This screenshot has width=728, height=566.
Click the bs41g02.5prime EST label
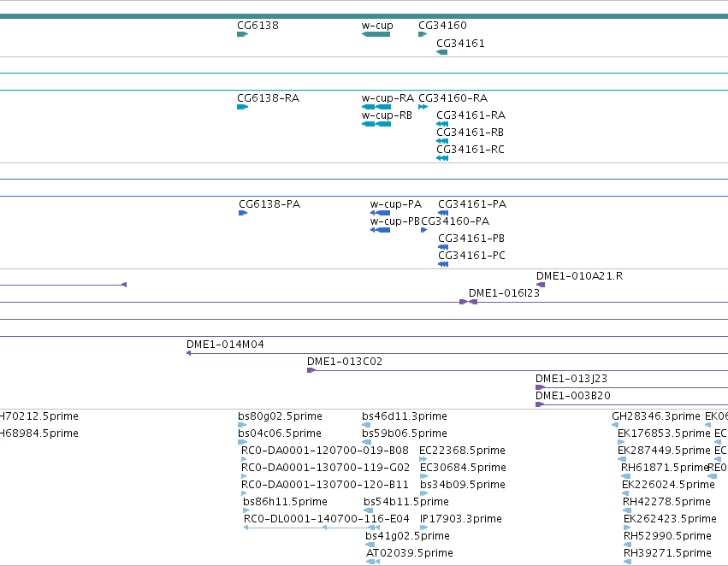point(407,536)
